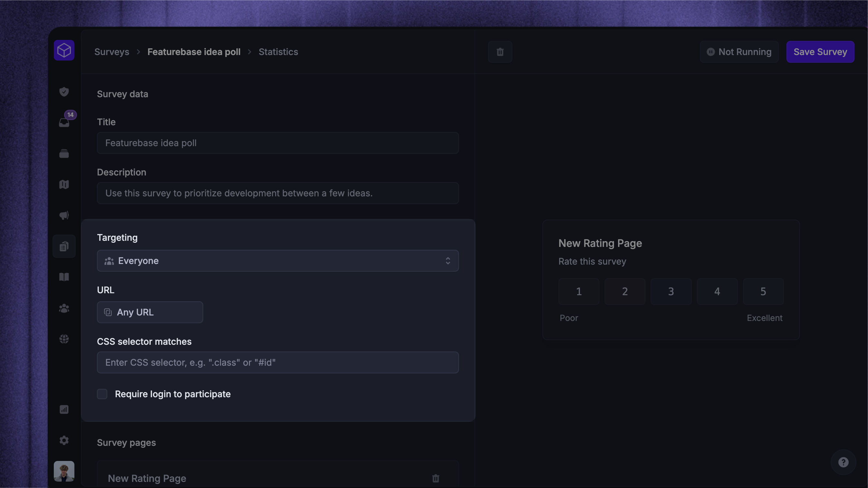The image size is (868, 488).
Task: Select rating 1 in preview
Action: (x=579, y=292)
